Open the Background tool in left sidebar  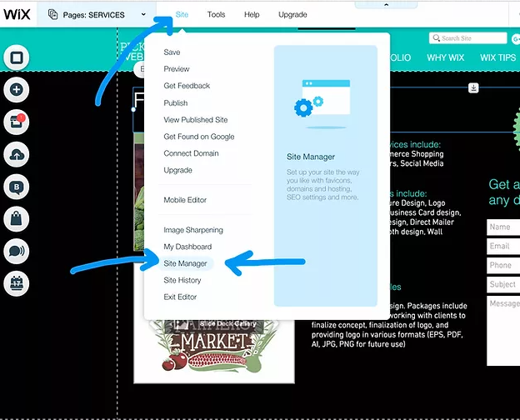point(17,57)
